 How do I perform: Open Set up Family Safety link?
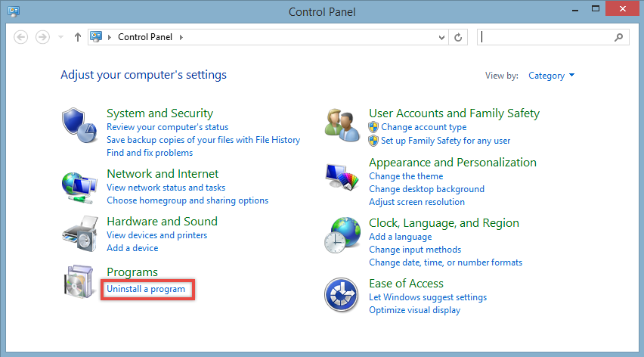(x=445, y=141)
